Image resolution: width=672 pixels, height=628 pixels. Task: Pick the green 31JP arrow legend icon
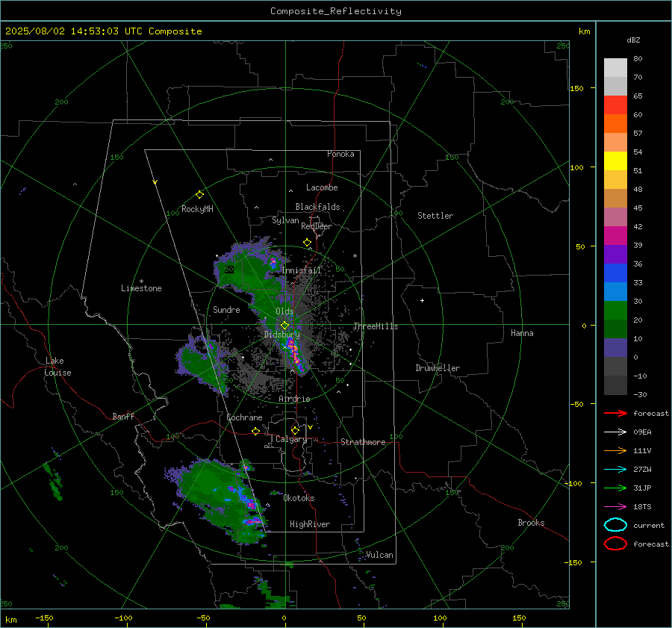point(615,488)
